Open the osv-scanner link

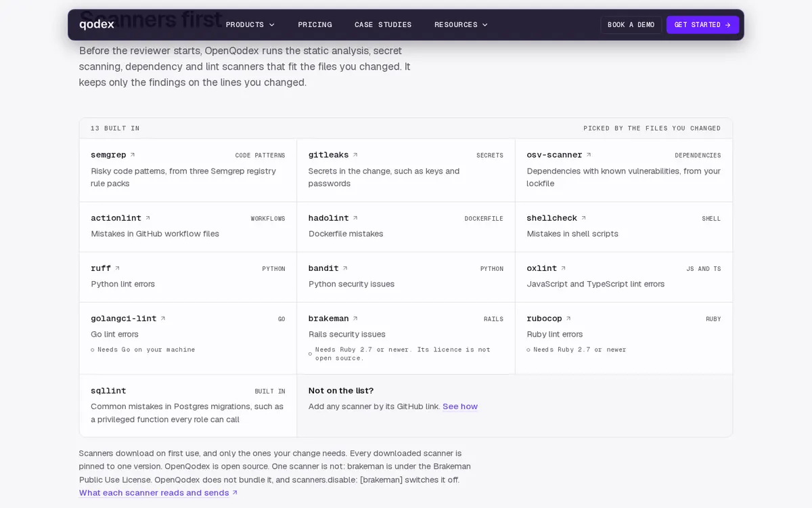[x=559, y=155]
